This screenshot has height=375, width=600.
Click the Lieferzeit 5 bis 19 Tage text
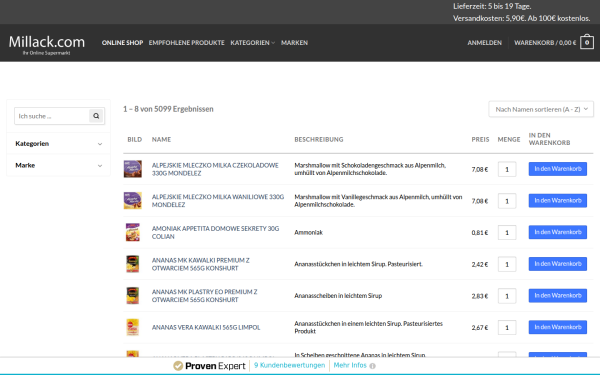(x=492, y=6)
